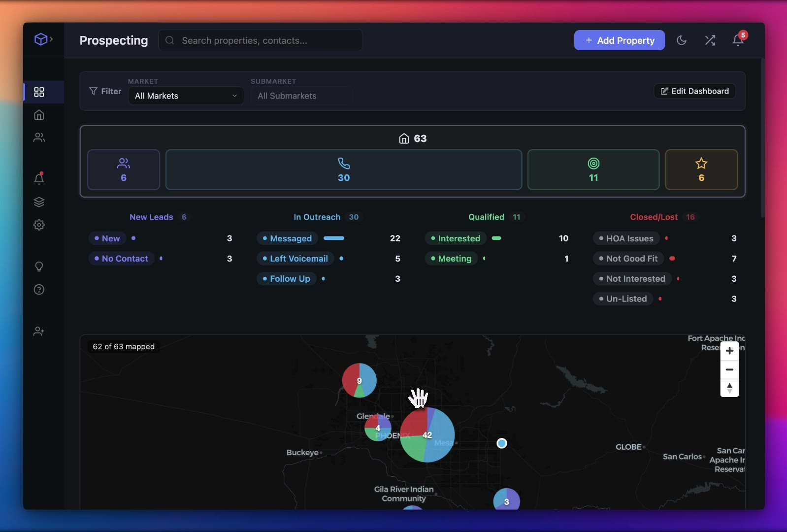Select the star card showing 6
Screen dimensions: 787x532
click(701, 169)
